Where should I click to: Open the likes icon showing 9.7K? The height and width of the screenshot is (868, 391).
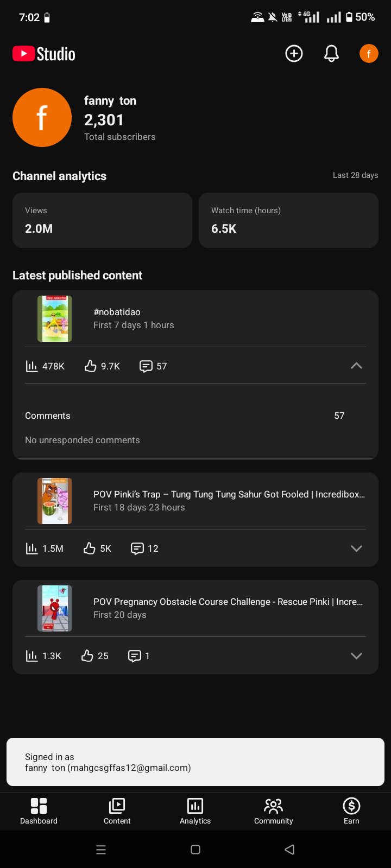point(90,366)
